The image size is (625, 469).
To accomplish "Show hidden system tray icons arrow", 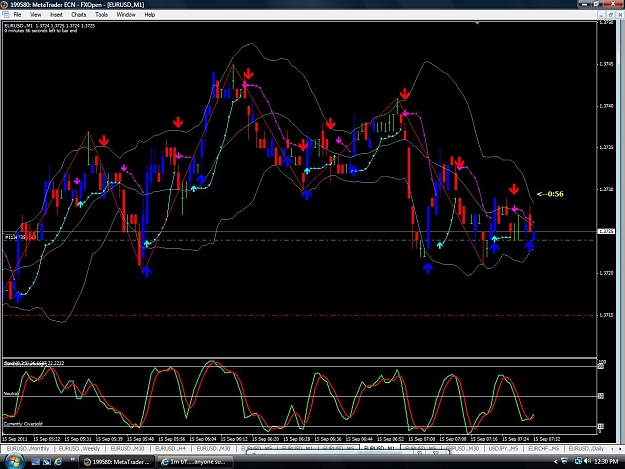I will (556, 461).
